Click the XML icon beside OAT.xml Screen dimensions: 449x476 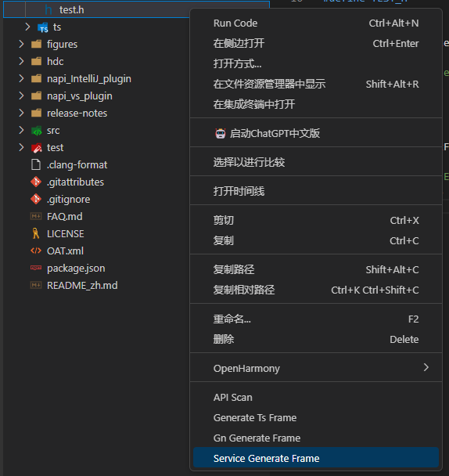click(36, 251)
